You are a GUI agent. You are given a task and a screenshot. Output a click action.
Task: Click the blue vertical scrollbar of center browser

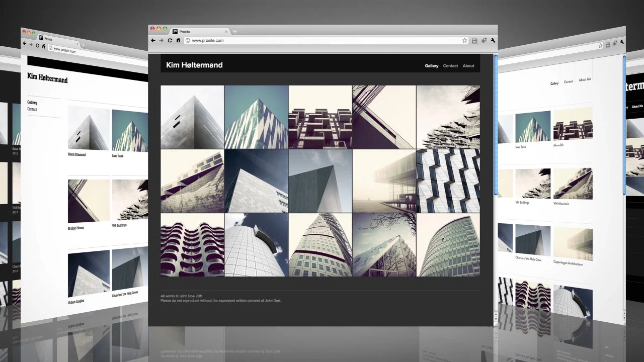pyautogui.click(x=496, y=126)
